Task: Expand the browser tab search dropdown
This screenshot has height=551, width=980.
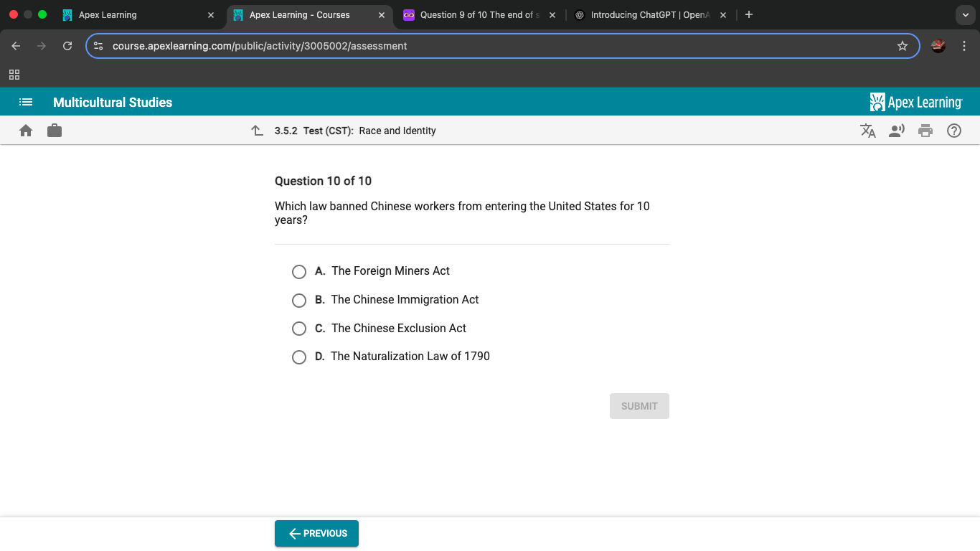Action: pos(964,15)
